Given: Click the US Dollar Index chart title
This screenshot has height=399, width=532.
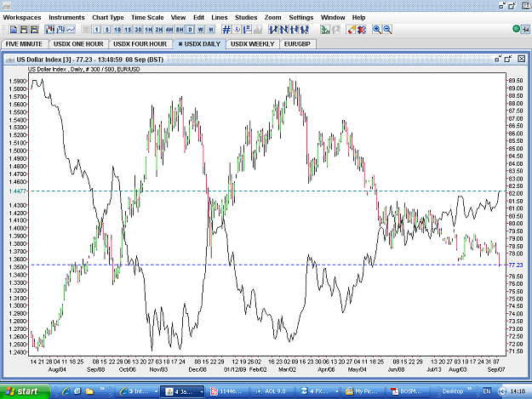Looking at the screenshot, I should point(90,60).
